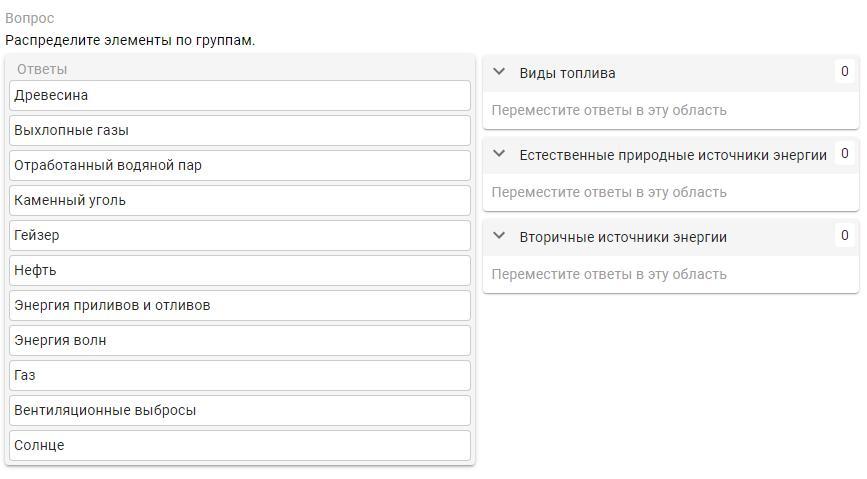The image size is (867, 479).
Task: Collapse the Виды топлива group chevron
Action: point(501,73)
